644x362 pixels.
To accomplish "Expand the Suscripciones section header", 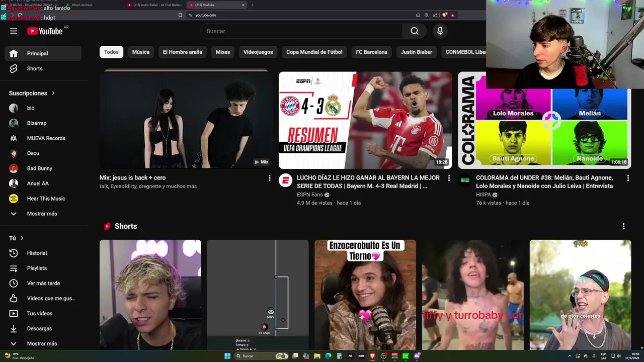I will [32, 93].
